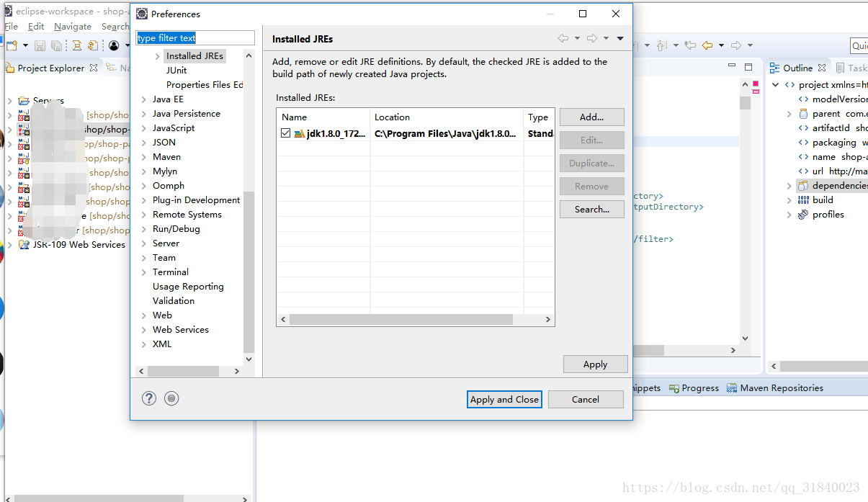Open the Preferences page view menu dropdown

[620, 38]
